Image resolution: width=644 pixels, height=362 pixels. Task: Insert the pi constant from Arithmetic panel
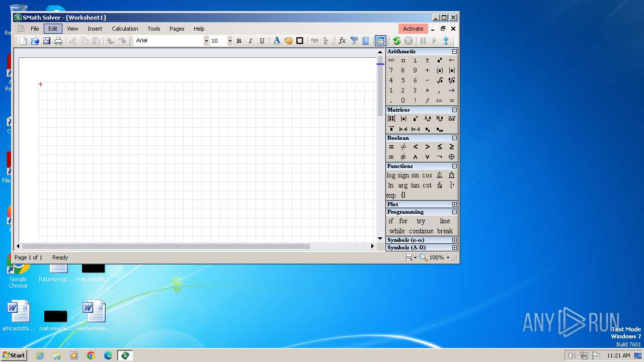click(403, 60)
